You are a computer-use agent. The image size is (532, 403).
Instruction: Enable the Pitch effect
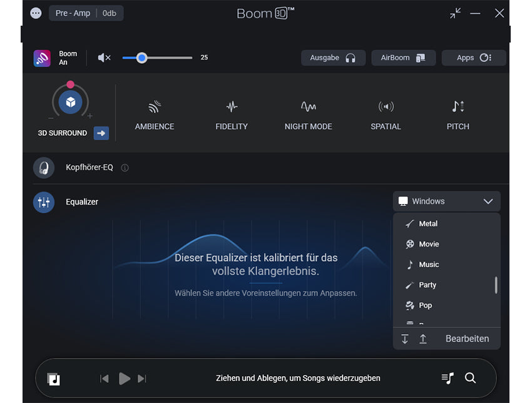pyautogui.click(x=458, y=115)
